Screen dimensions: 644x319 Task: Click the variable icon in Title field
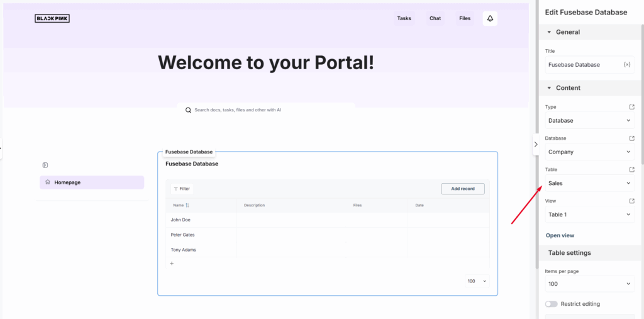click(626, 65)
